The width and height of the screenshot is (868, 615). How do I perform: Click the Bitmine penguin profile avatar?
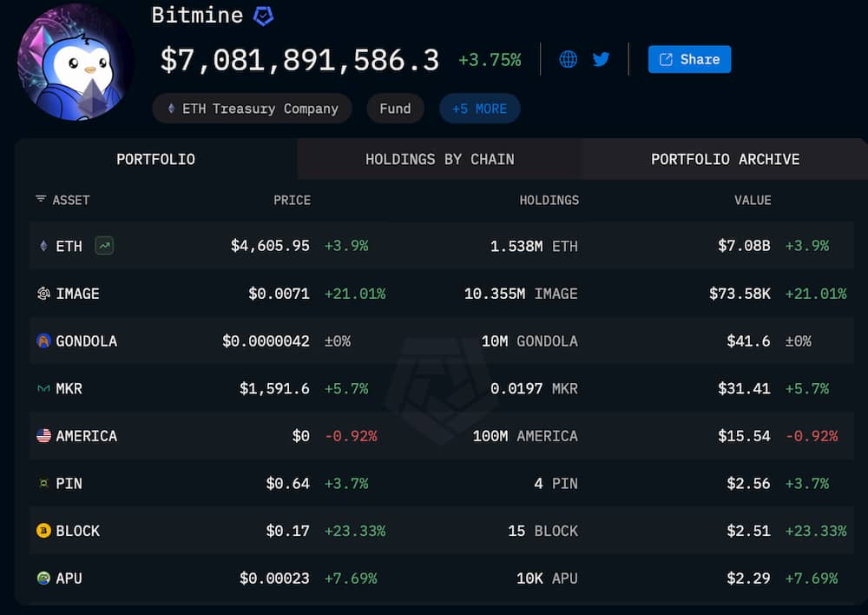[76, 63]
